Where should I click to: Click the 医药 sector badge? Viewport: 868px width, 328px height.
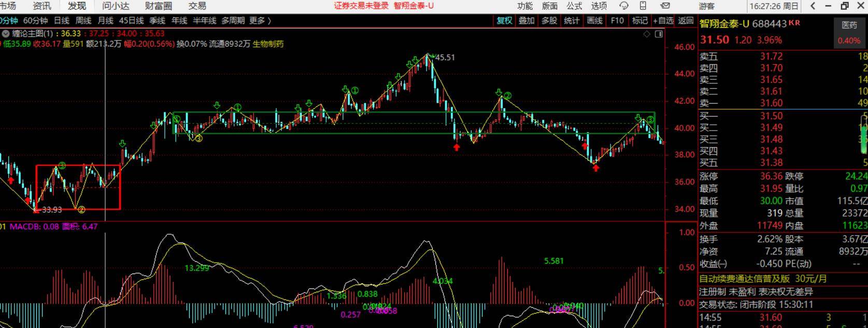click(x=849, y=25)
